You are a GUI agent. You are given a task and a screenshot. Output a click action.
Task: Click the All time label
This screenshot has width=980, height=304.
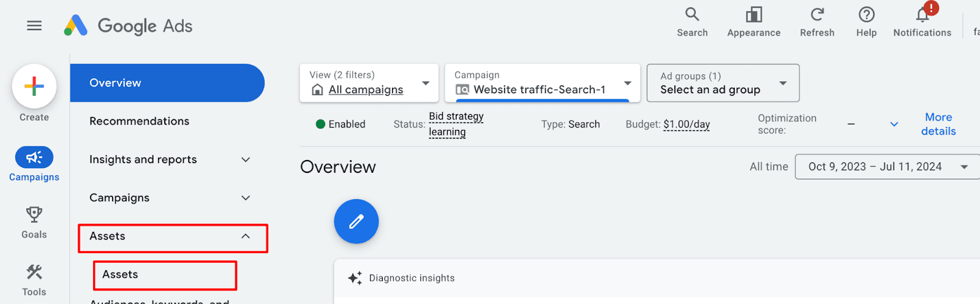[x=769, y=167]
